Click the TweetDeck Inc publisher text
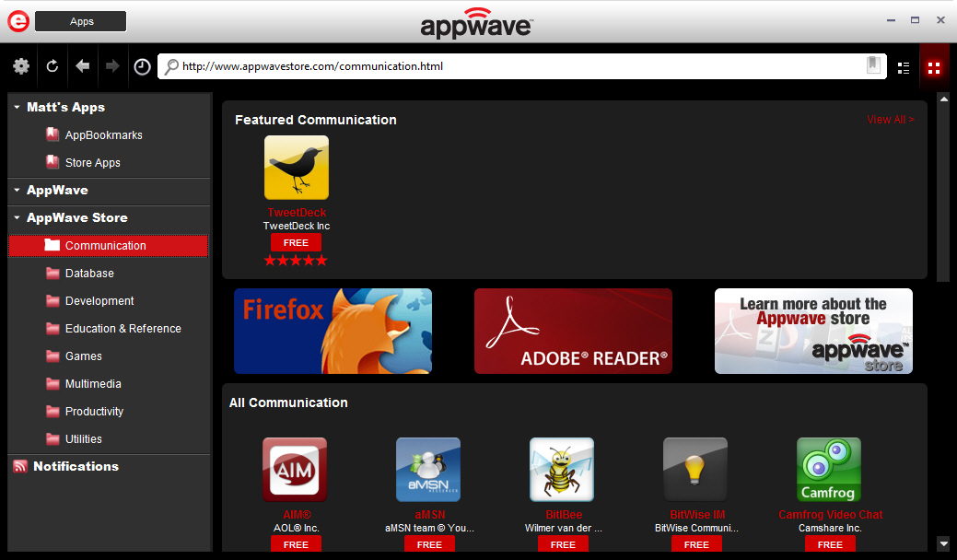Screen dimensions: 957x560 [297, 226]
